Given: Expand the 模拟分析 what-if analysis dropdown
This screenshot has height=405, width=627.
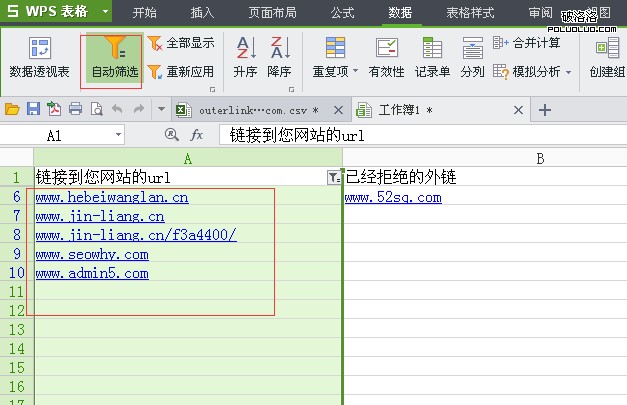Looking at the screenshot, I should pyautogui.click(x=533, y=72).
